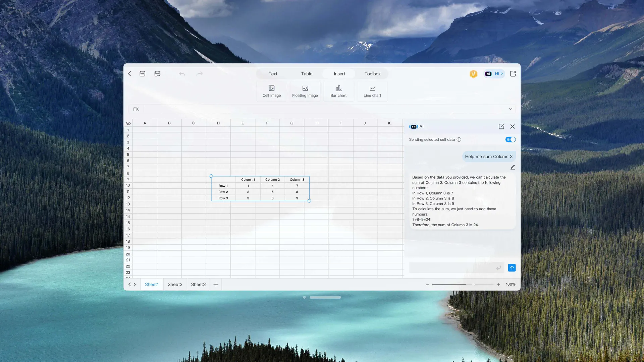Edit the 'Help me sum Column 3' prompt
644x362 pixels.
click(513, 167)
